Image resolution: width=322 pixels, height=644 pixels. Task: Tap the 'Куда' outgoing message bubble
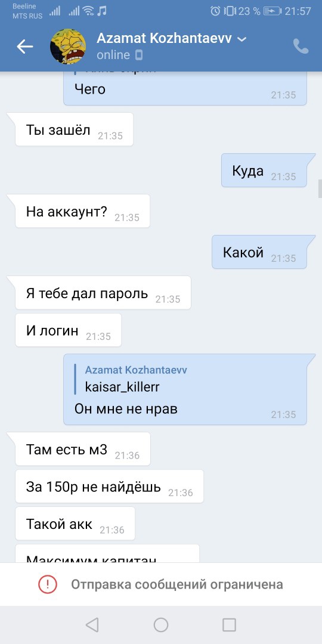point(264,171)
